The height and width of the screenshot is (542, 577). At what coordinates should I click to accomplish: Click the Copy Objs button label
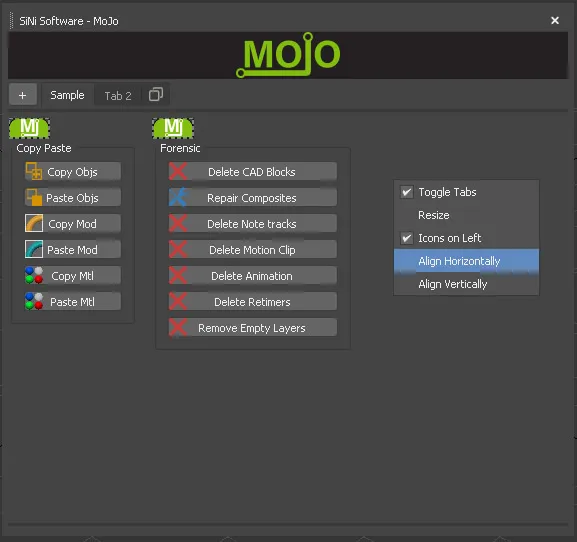(72, 172)
